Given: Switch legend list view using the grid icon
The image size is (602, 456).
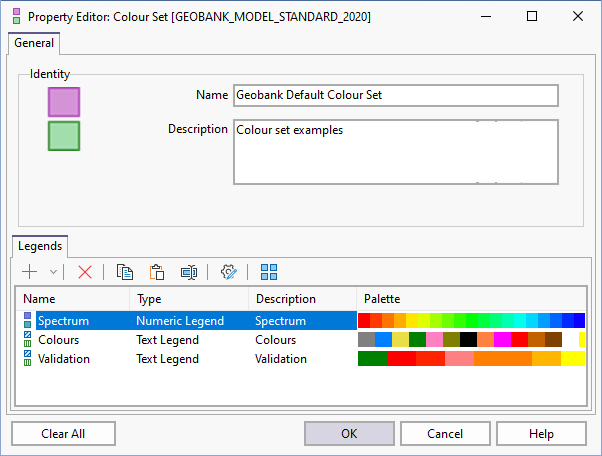Looking at the screenshot, I should tap(269, 272).
